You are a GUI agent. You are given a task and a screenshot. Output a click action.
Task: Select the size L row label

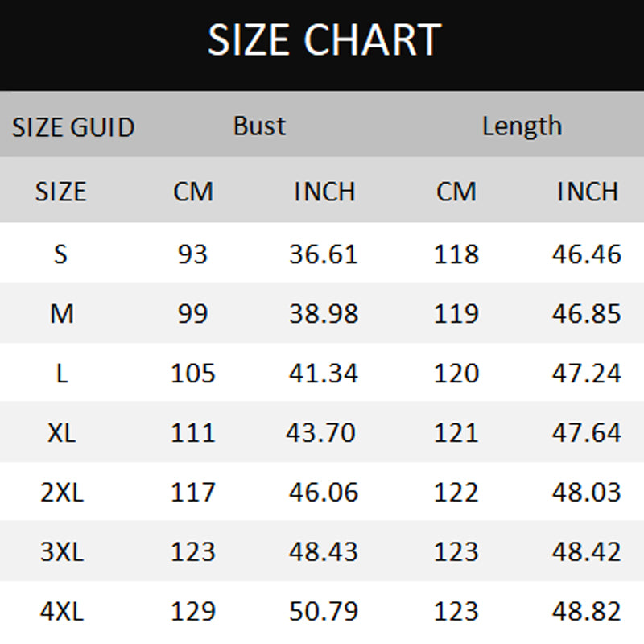62,374
